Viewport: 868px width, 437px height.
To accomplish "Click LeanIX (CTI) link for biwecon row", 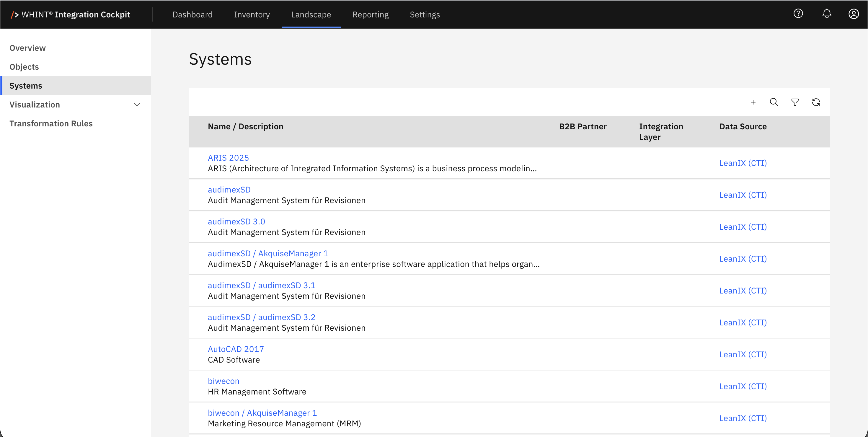I will 743,386.
